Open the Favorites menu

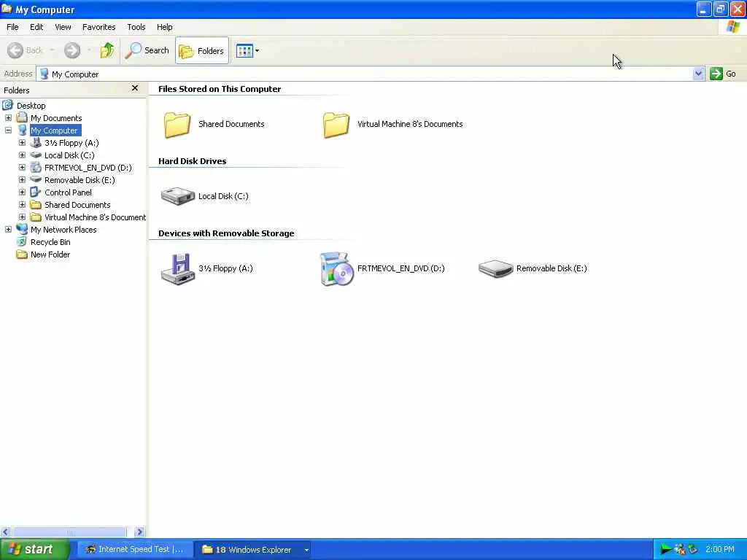coord(98,27)
